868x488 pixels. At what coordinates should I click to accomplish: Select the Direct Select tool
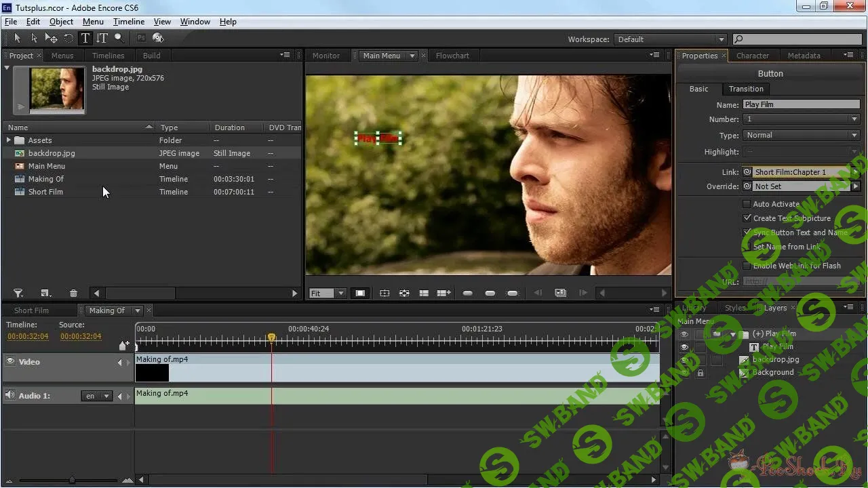(x=34, y=39)
